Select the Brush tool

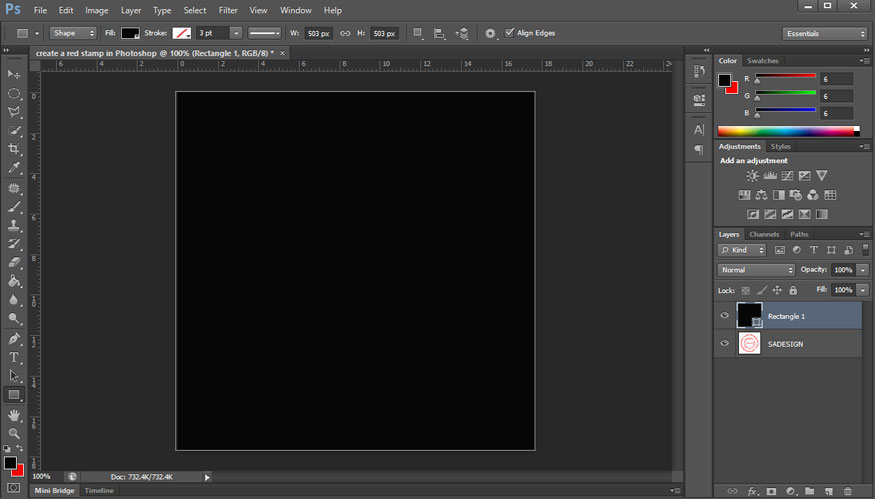(14, 206)
